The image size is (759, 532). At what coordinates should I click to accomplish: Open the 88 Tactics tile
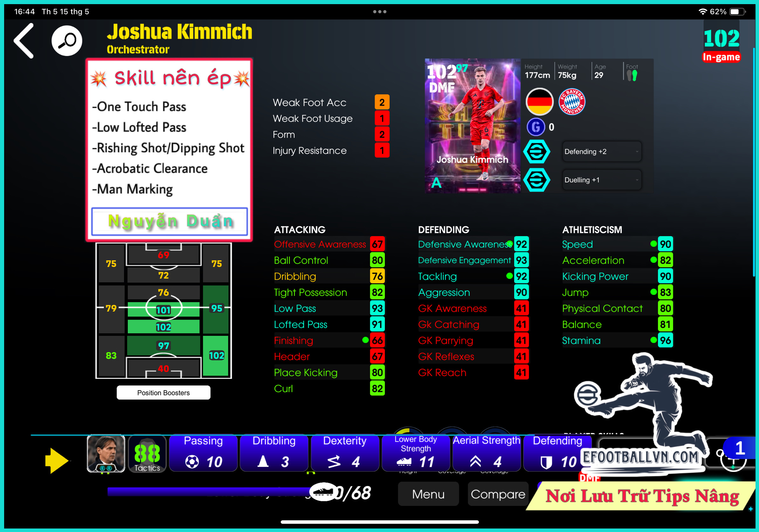147,454
